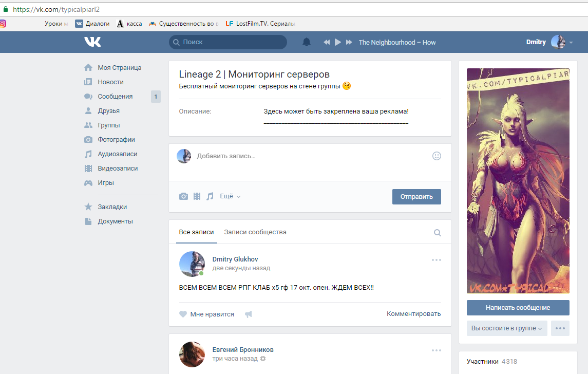Click the VK logo in header
This screenshot has height=374, width=588.
click(x=92, y=42)
